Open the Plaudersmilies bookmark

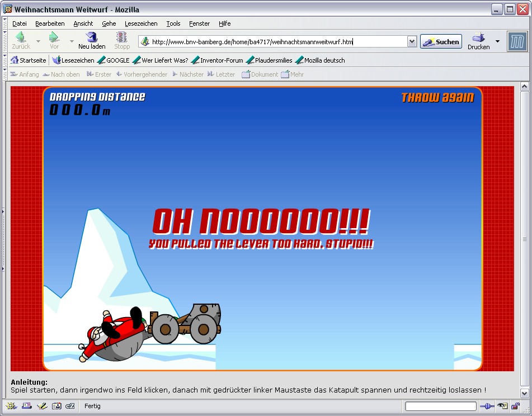pos(269,60)
